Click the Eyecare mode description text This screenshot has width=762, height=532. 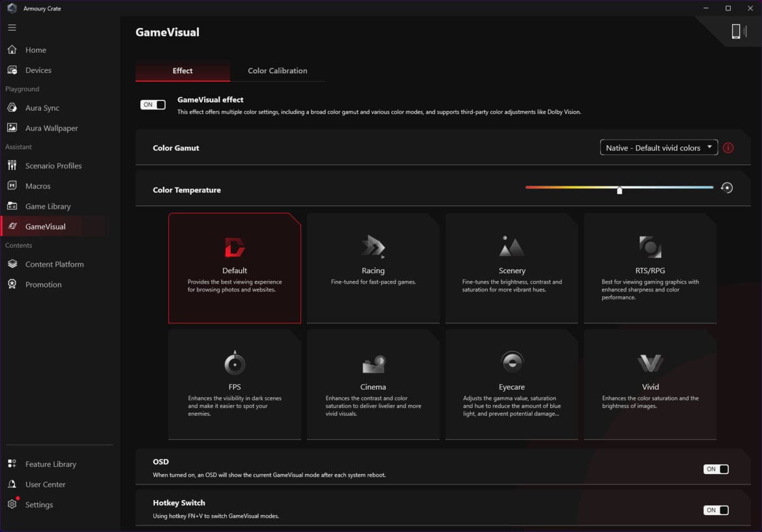[512, 406]
